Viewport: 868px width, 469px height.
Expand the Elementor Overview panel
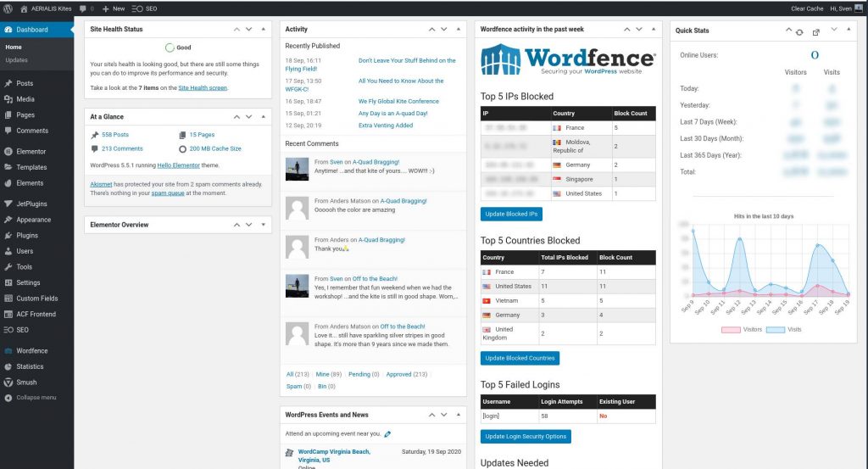point(264,225)
